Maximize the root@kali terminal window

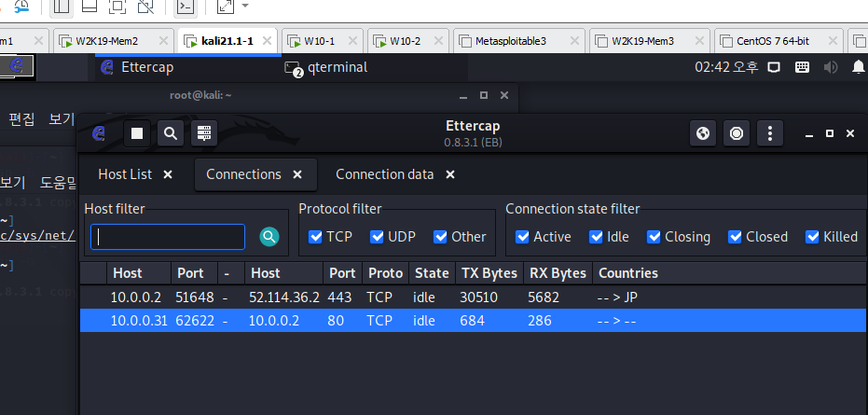tap(483, 95)
